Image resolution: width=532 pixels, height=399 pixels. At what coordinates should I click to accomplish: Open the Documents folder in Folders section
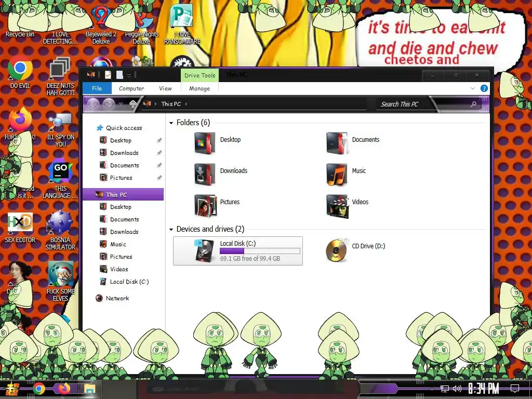(353, 143)
